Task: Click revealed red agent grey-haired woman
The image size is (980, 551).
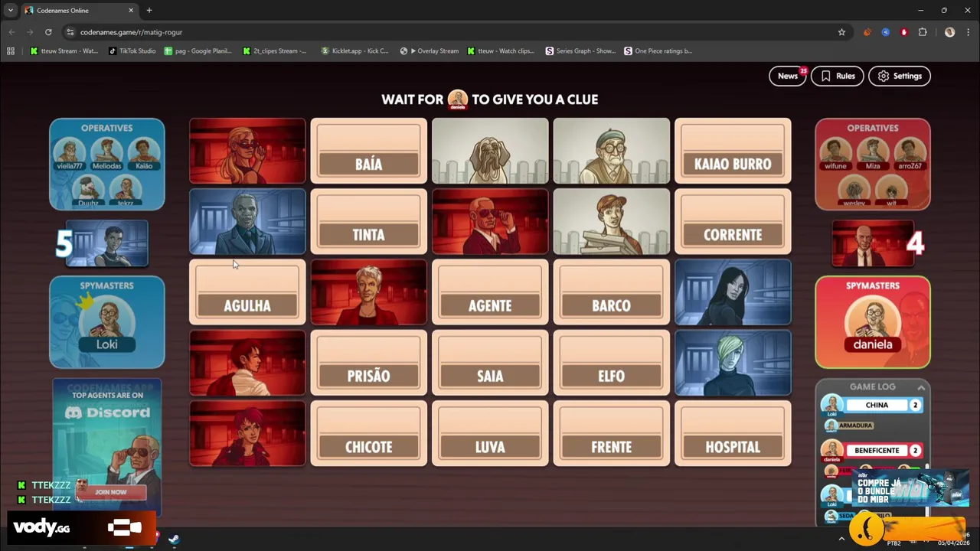Action: (x=368, y=292)
